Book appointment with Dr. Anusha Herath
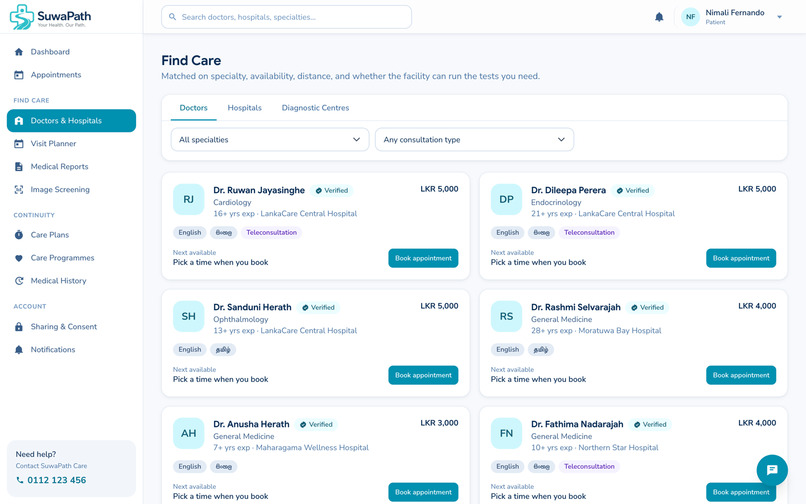 click(423, 492)
